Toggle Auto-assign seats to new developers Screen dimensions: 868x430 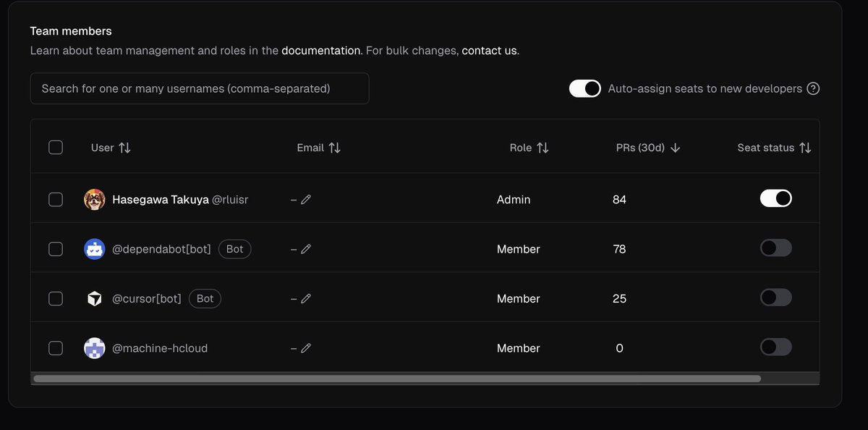585,88
